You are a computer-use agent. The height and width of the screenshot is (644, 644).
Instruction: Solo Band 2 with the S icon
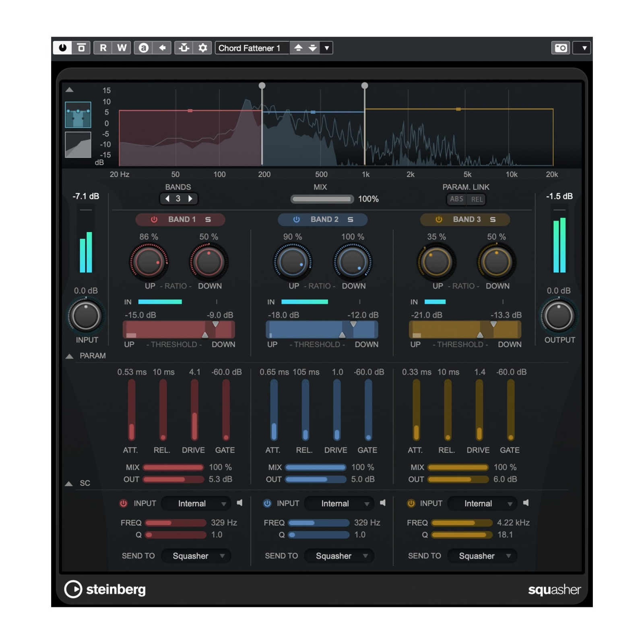click(x=350, y=219)
